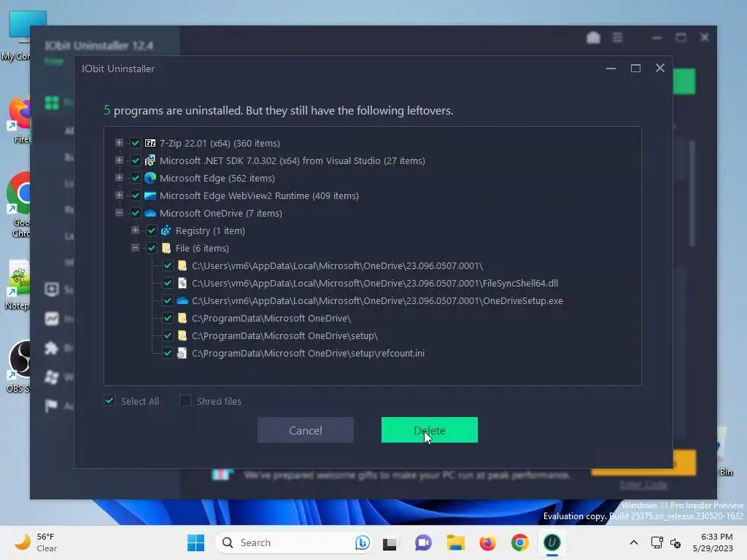Open File Explorer from taskbar
The width and height of the screenshot is (747, 560).
click(x=455, y=542)
